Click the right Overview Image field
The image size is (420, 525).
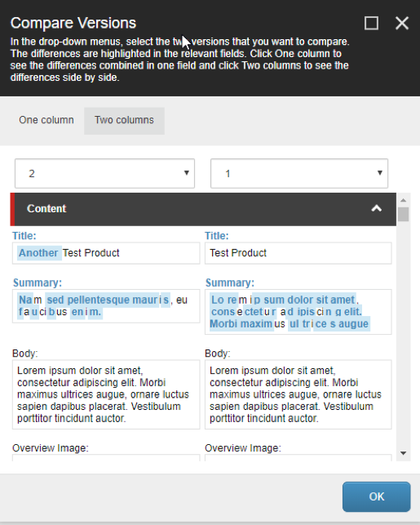(x=298, y=458)
